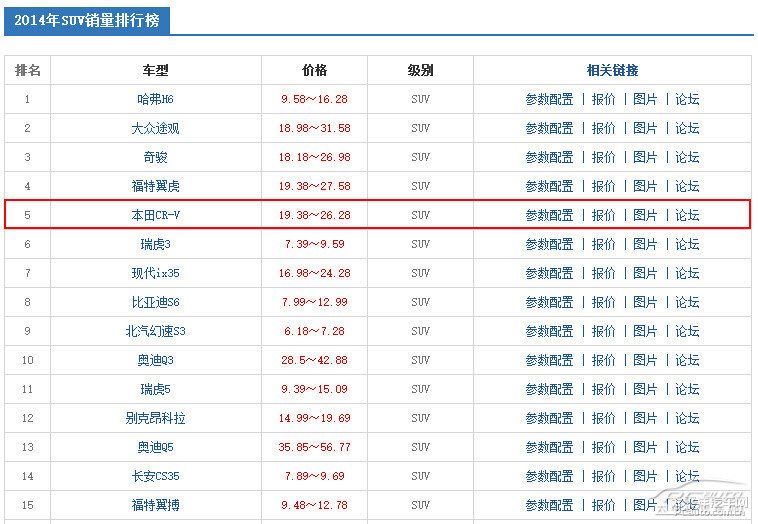
Task: Click the 车型 column header
Action: coord(155,71)
